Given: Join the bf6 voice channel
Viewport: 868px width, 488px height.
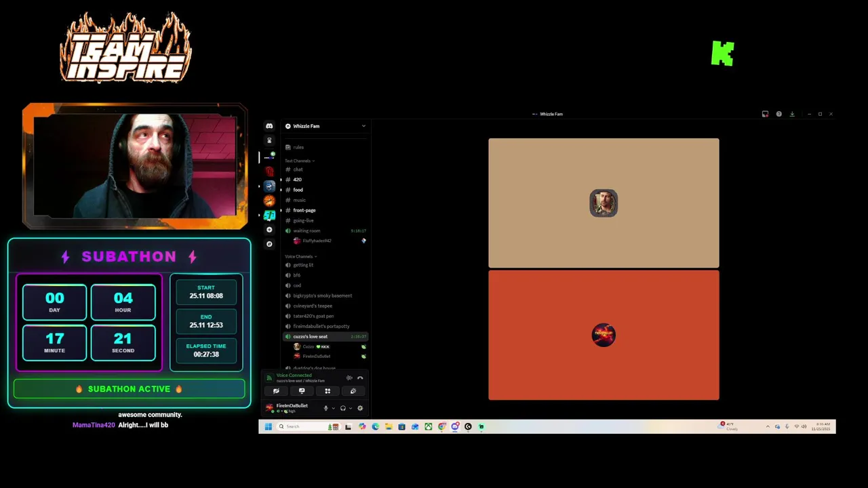Looking at the screenshot, I should (x=326, y=275).
